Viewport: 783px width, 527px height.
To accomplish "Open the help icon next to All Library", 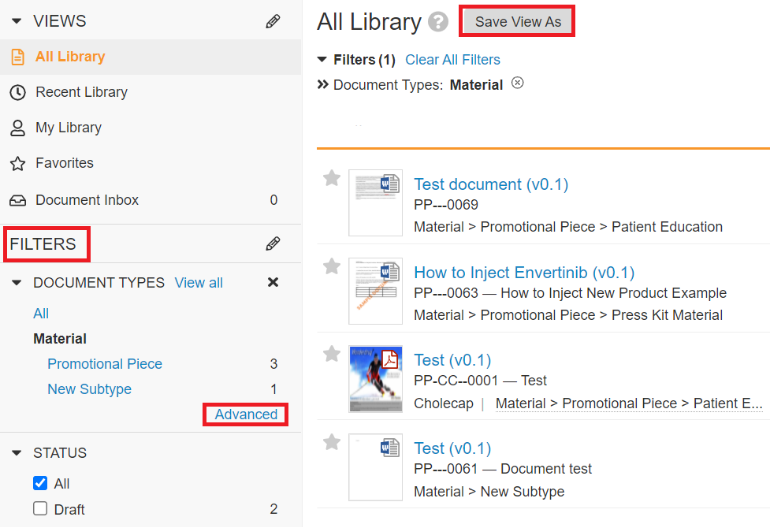I will click(x=438, y=22).
